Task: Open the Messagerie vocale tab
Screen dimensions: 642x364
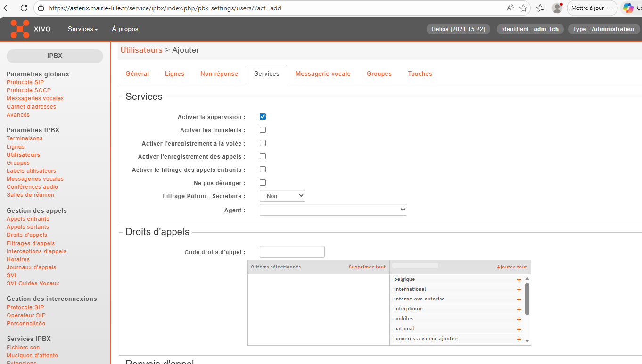Action: point(323,74)
